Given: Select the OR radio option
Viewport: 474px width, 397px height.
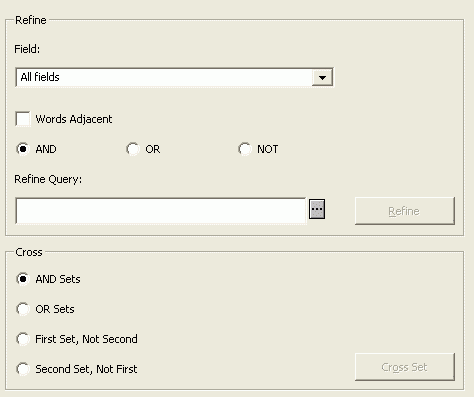Looking at the screenshot, I should pos(133,149).
